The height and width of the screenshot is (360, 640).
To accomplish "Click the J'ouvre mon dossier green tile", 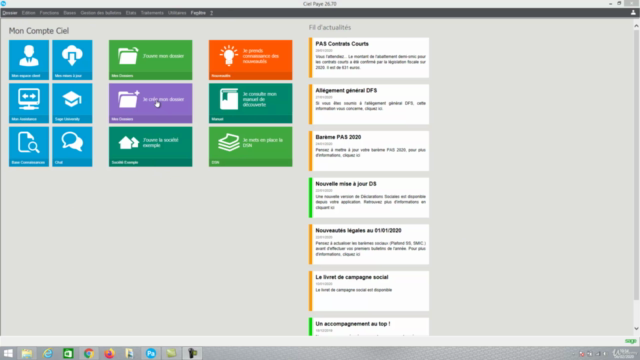I will coord(151,60).
